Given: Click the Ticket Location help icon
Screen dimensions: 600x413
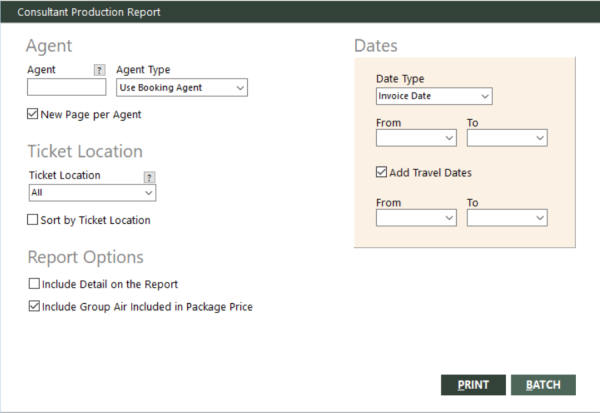Looking at the screenshot, I should tap(149, 177).
